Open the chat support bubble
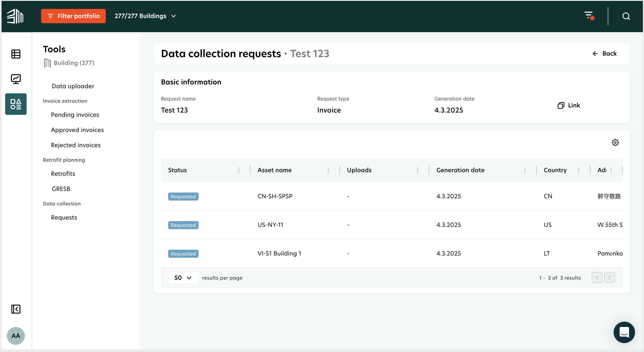644x352 pixels. coord(624,332)
